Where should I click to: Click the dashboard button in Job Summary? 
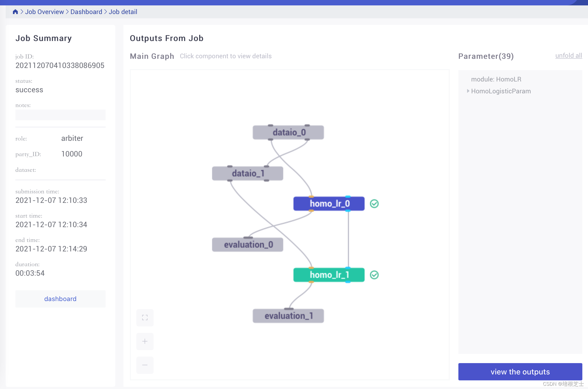click(x=60, y=299)
